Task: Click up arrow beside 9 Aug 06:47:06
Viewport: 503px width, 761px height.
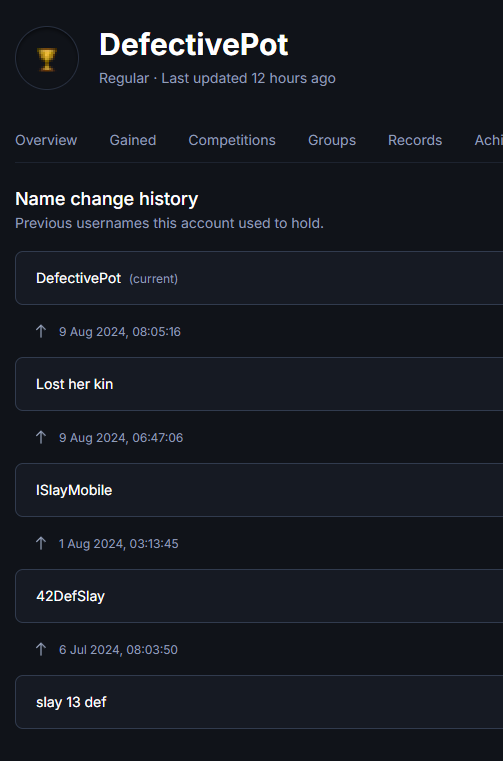Action: pyautogui.click(x=41, y=437)
